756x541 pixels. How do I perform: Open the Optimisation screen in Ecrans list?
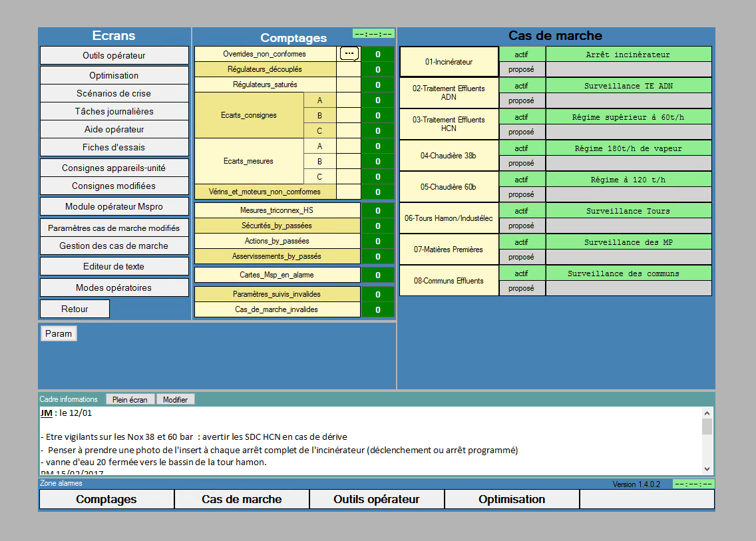click(x=114, y=75)
